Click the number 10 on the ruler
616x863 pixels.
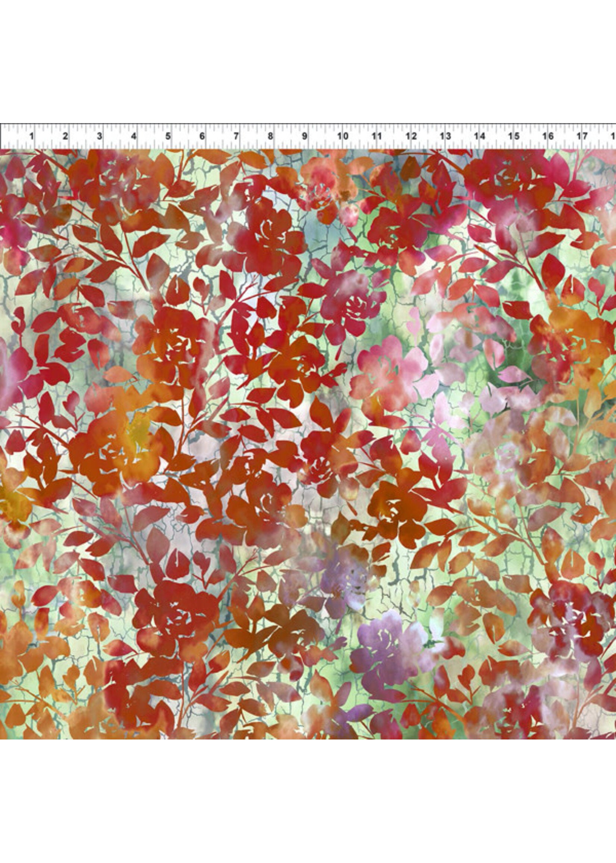343,136
